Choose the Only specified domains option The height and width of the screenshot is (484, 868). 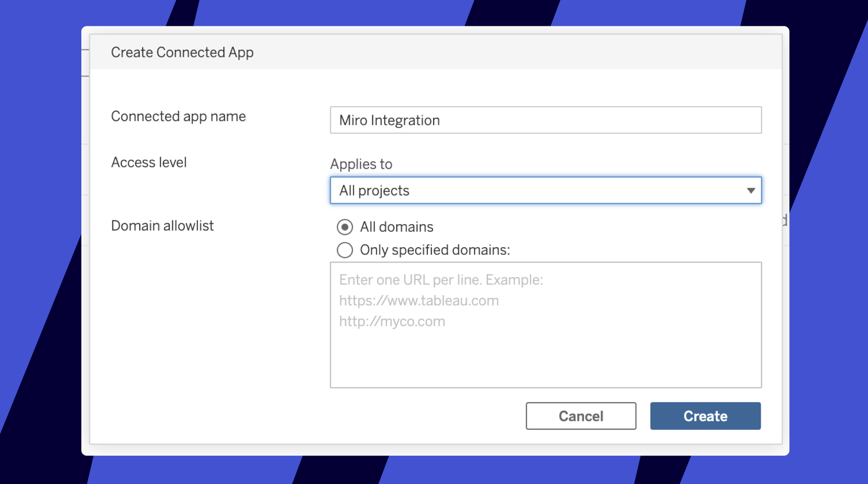click(345, 250)
